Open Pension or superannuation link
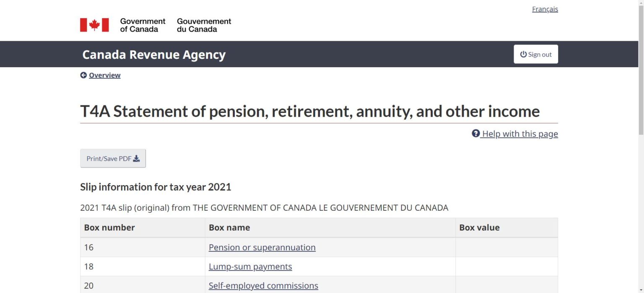 [262, 247]
